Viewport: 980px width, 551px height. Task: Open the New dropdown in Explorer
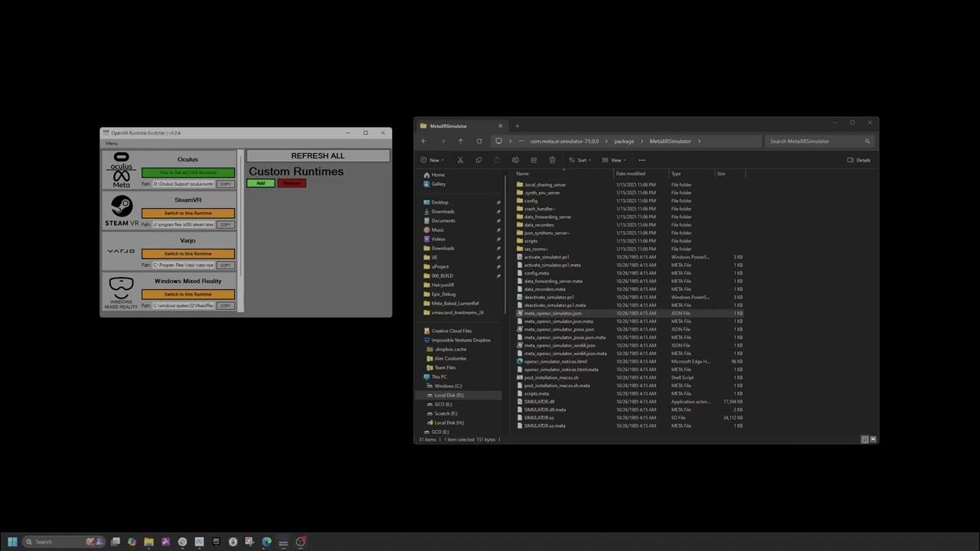click(x=433, y=160)
